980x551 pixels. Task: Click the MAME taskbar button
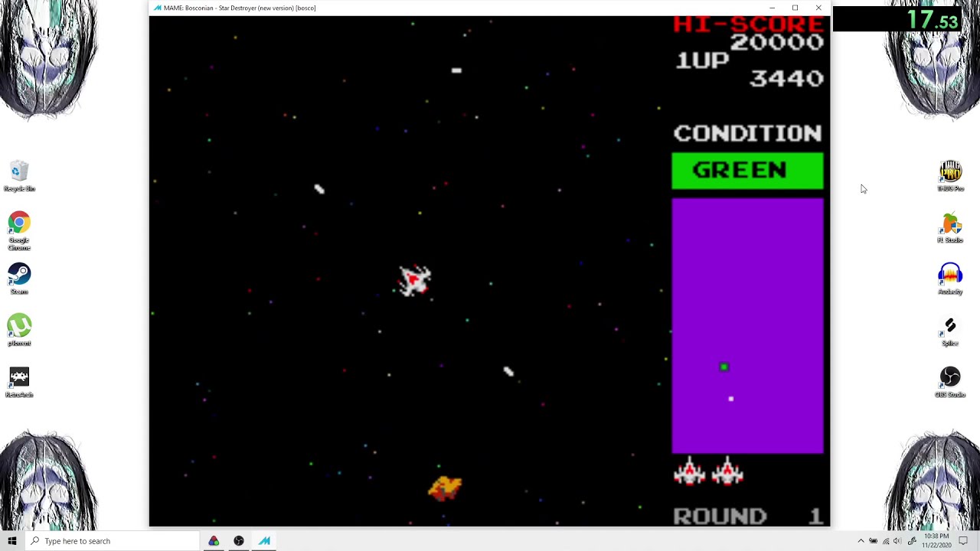coord(264,541)
